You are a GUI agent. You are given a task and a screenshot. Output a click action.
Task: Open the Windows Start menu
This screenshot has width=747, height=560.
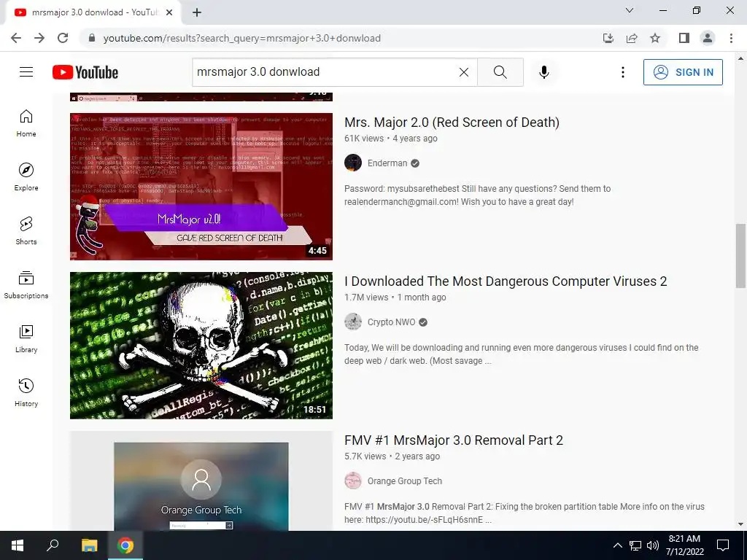pos(18,545)
